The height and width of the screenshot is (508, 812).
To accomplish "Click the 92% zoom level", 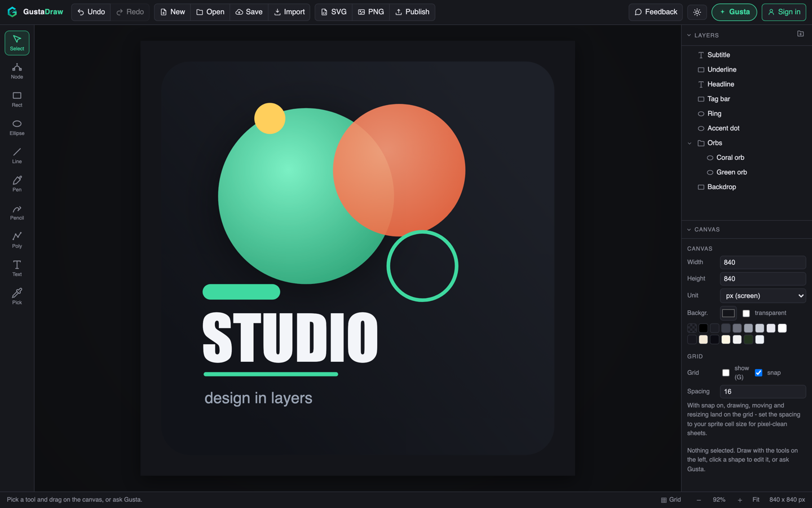I will pyautogui.click(x=719, y=500).
